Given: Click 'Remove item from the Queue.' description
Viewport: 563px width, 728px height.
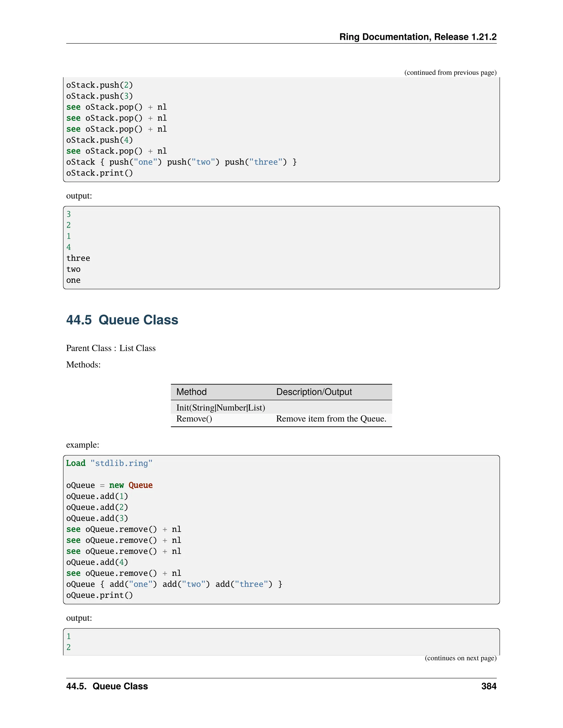Looking at the screenshot, I should (x=331, y=419).
